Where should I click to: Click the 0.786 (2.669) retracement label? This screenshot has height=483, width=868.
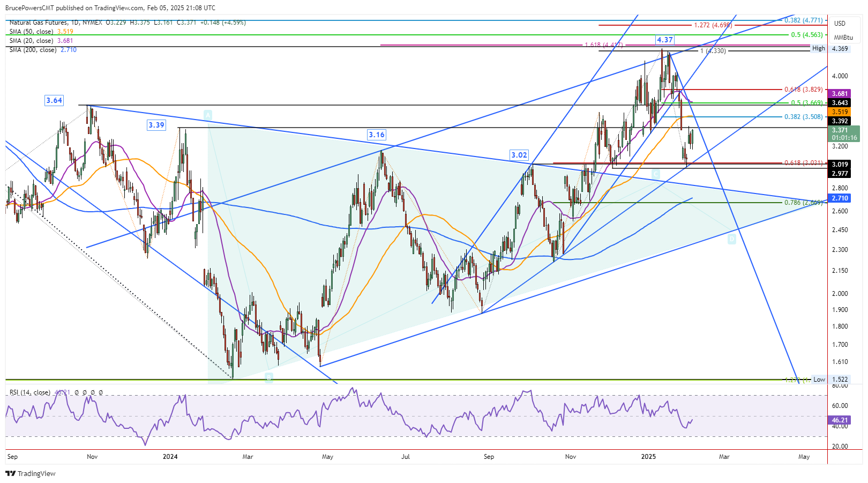tap(803, 203)
